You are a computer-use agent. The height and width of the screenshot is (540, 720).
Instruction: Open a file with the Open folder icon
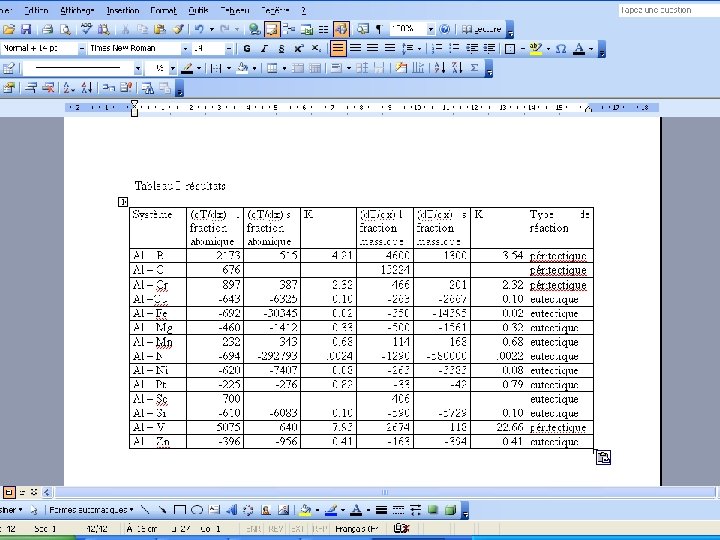9,29
